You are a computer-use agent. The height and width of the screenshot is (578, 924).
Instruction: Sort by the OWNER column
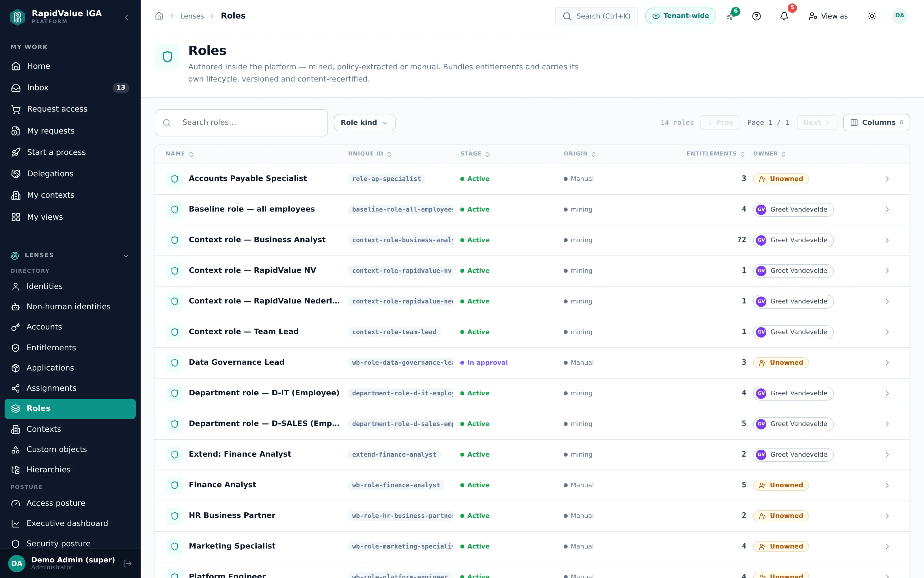[769, 154]
